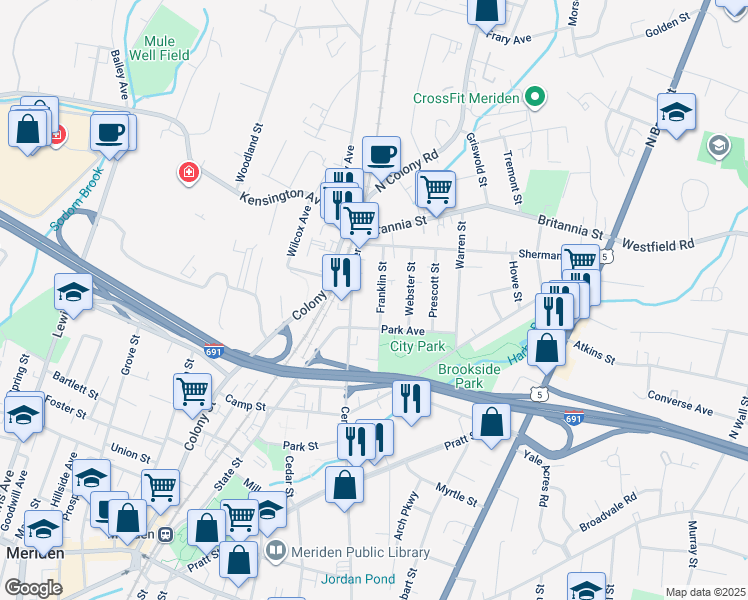Viewport: 748px width, 600px height.
Task: Click the CrossFit Meriden green location pin
Action: point(535,97)
